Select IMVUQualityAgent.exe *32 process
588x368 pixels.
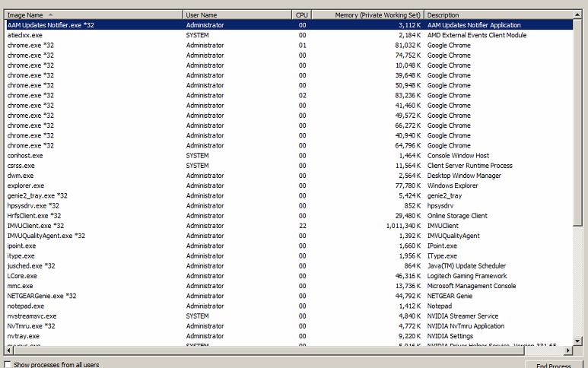(289, 236)
